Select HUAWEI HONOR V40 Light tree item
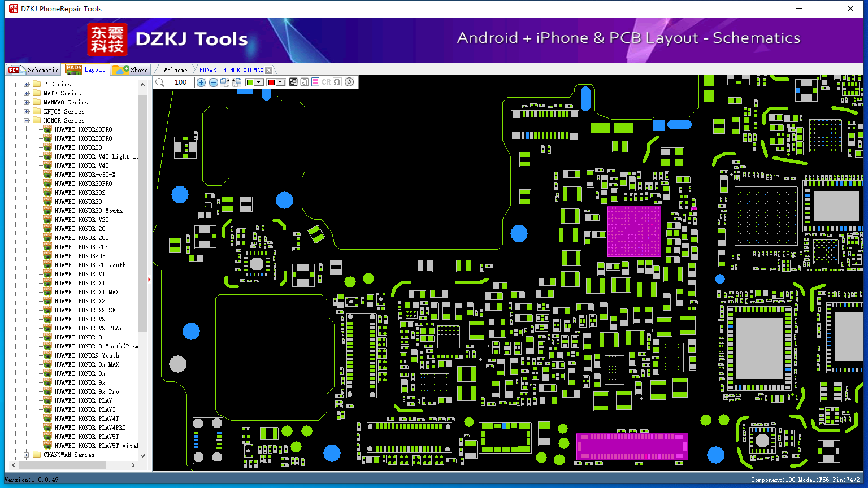This screenshot has height=488, width=868. (x=96, y=156)
